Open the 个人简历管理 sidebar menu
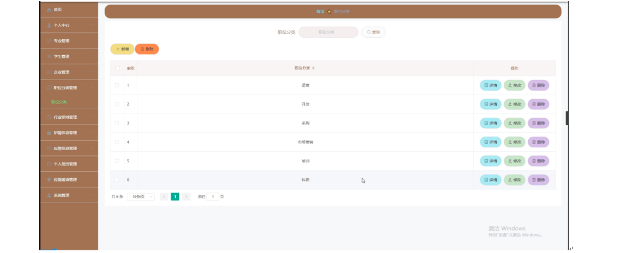 tap(70, 164)
